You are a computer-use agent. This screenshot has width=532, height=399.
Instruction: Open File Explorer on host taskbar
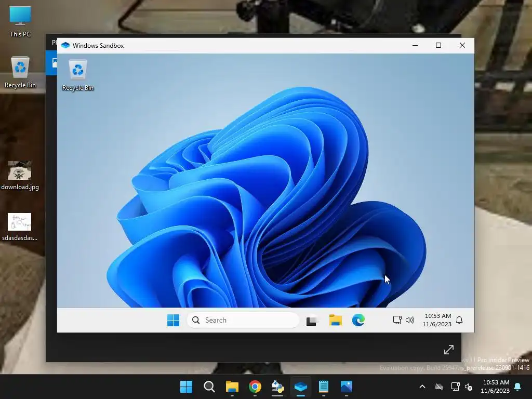click(232, 387)
